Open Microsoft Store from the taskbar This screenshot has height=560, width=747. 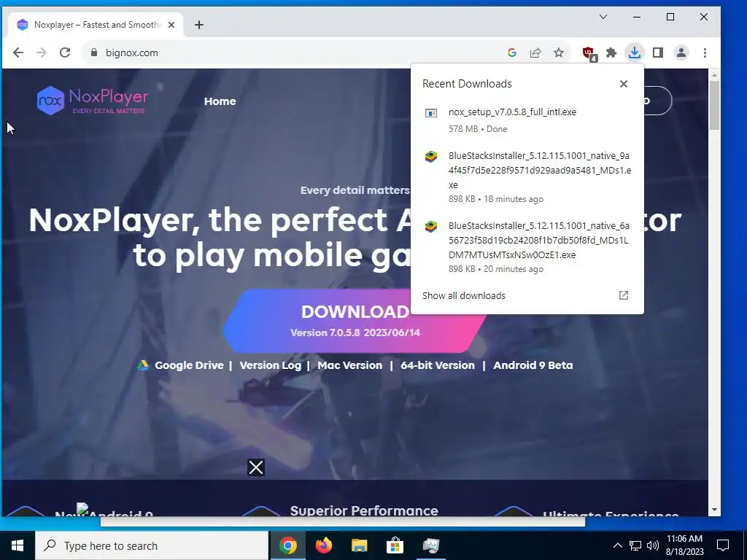395,545
